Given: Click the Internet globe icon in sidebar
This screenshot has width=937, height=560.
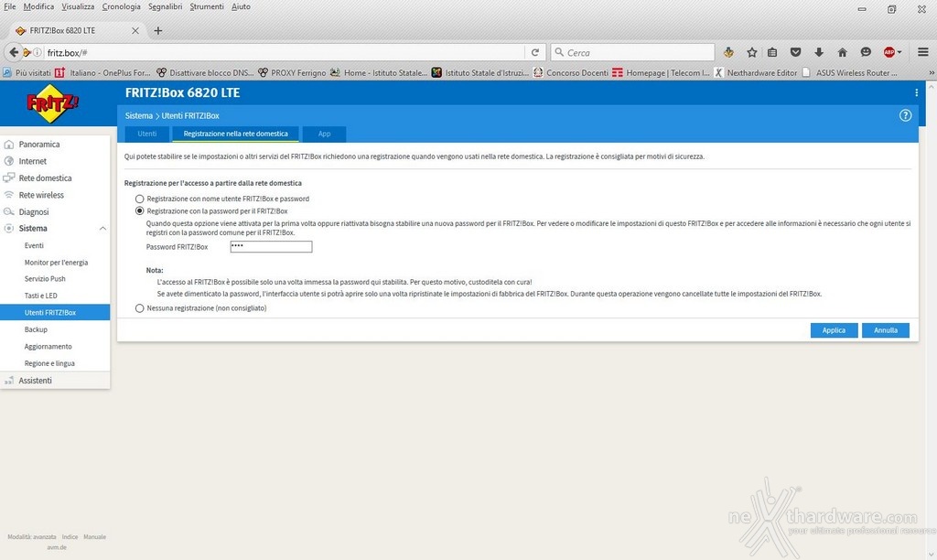Looking at the screenshot, I should (x=9, y=161).
